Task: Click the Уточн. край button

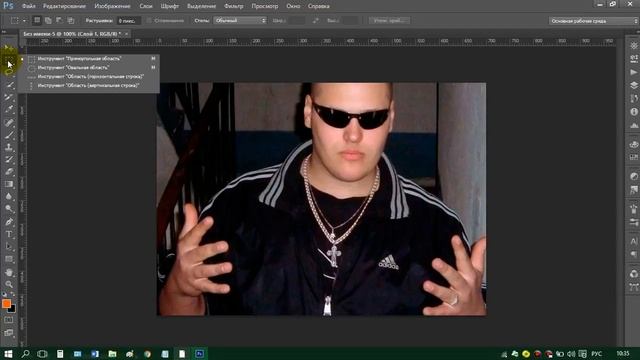Action: (389, 20)
